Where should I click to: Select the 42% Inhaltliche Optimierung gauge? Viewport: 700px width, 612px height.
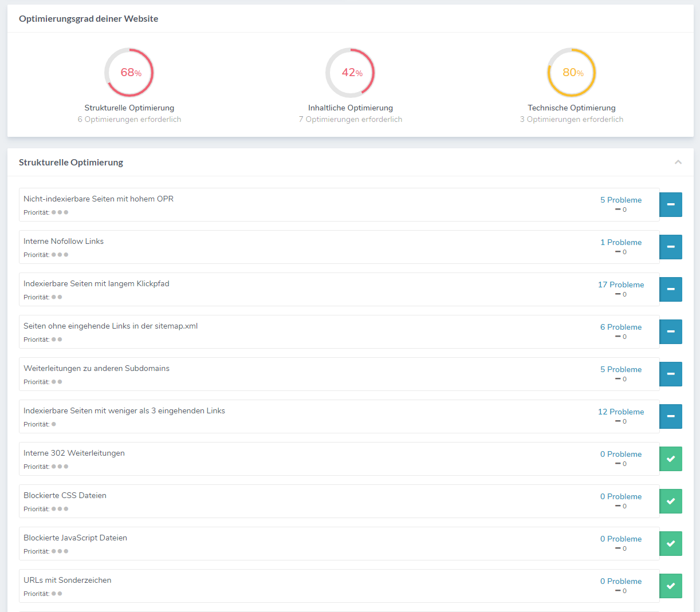[x=351, y=73]
